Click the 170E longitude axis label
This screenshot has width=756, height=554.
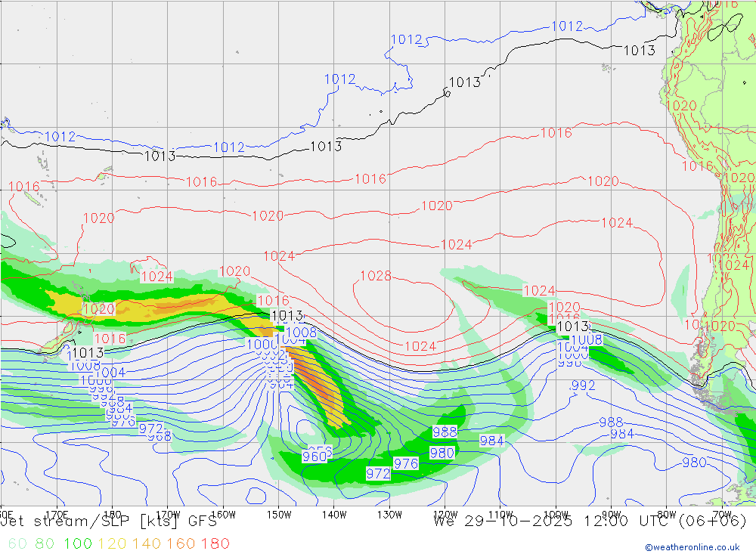(x=57, y=515)
